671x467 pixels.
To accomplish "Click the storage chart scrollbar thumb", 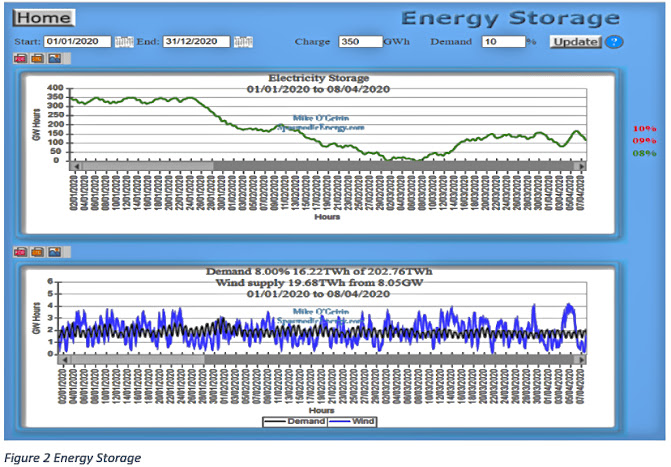I will (147, 166).
